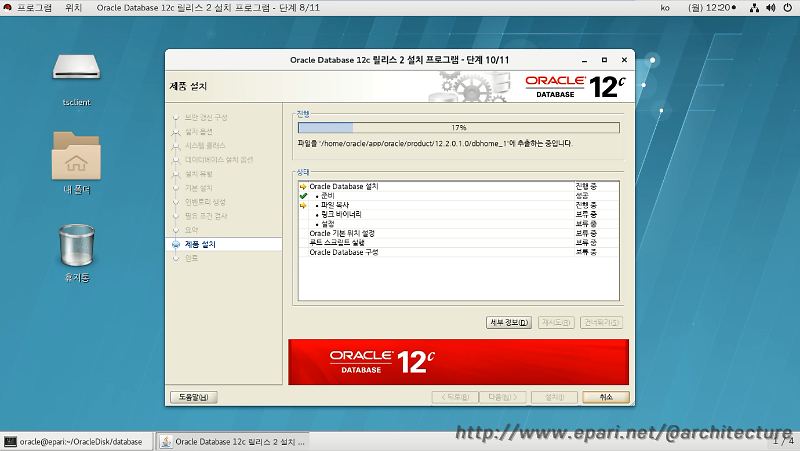Click the 파일 복사 status row

click(x=459, y=205)
